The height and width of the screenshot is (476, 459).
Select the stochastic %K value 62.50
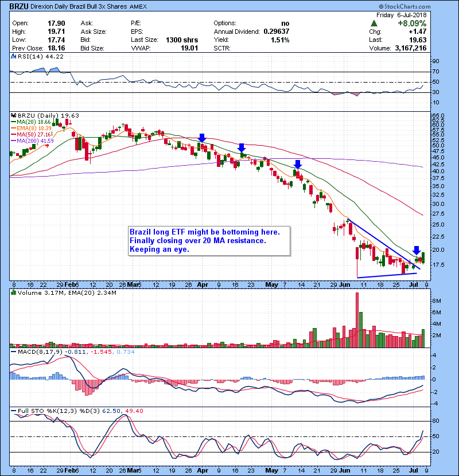tap(111, 411)
